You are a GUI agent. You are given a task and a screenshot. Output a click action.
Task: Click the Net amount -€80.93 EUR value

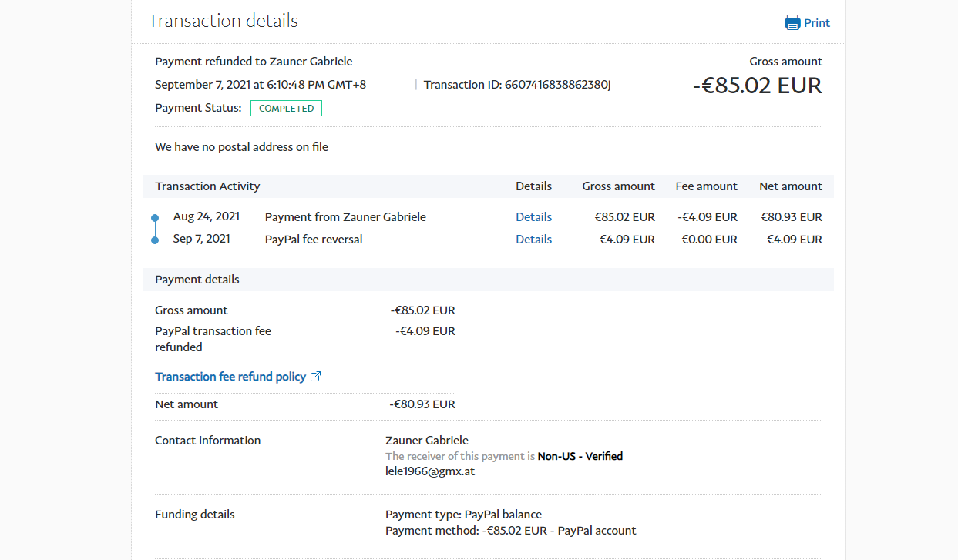[x=422, y=404]
